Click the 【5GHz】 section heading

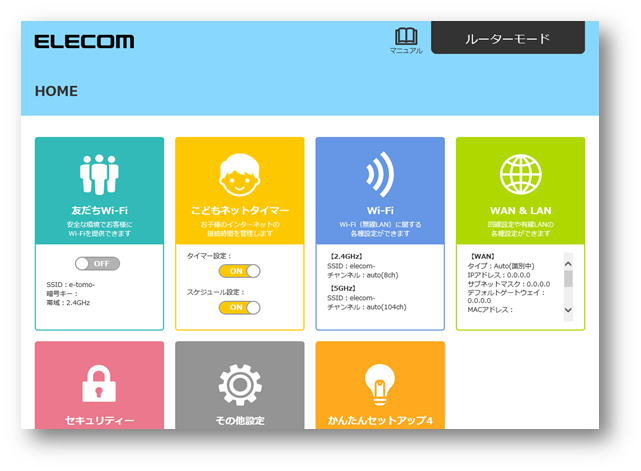click(343, 288)
